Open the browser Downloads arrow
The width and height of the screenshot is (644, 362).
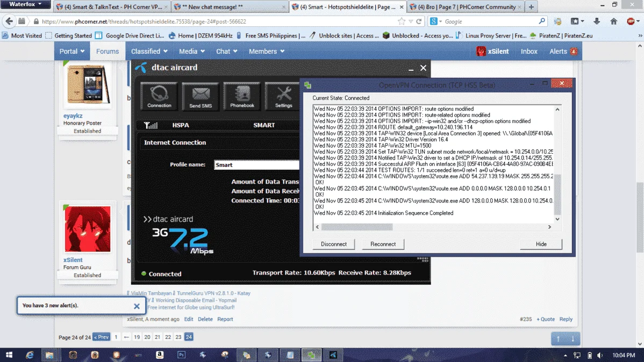pyautogui.click(x=596, y=21)
